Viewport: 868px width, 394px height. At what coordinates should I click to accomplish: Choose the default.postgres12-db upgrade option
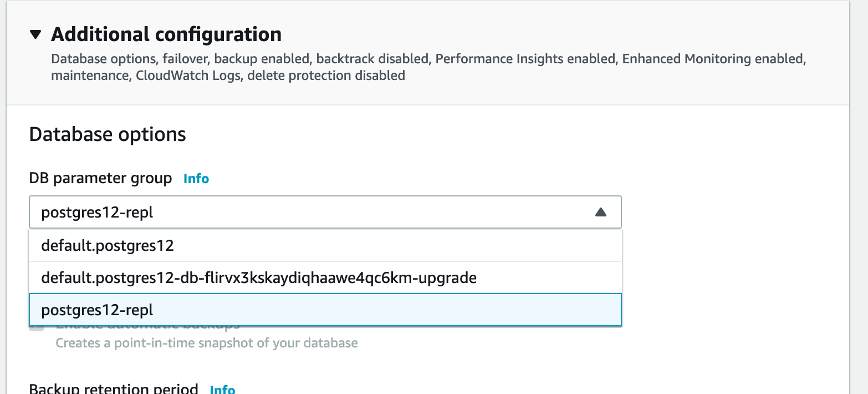tap(259, 277)
